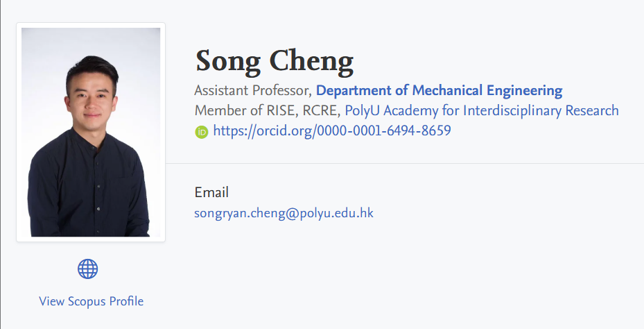Click the songryan.cheng@polyu.edu.hk email address
This screenshot has height=329, width=644.
[x=284, y=213]
